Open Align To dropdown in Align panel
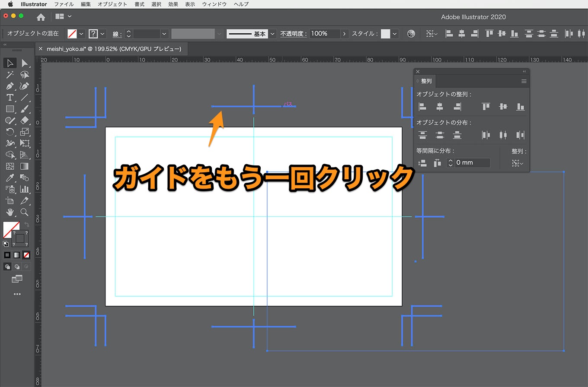 coord(517,163)
